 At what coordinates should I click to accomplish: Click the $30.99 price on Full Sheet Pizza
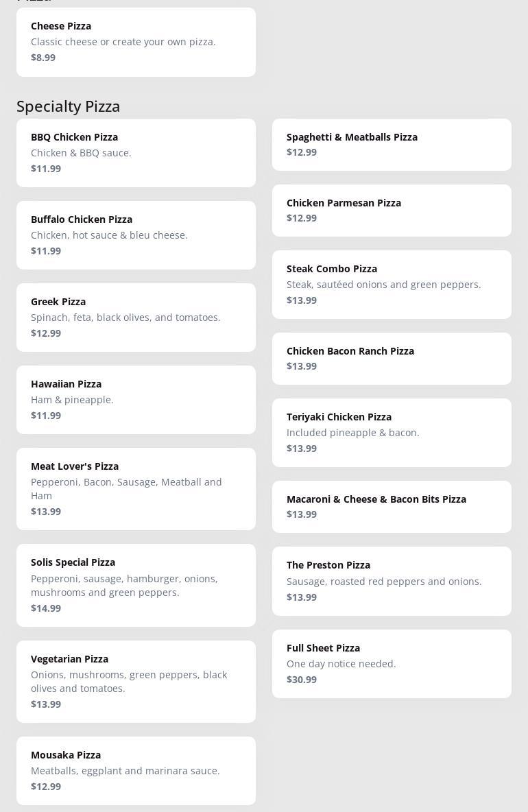(x=302, y=680)
